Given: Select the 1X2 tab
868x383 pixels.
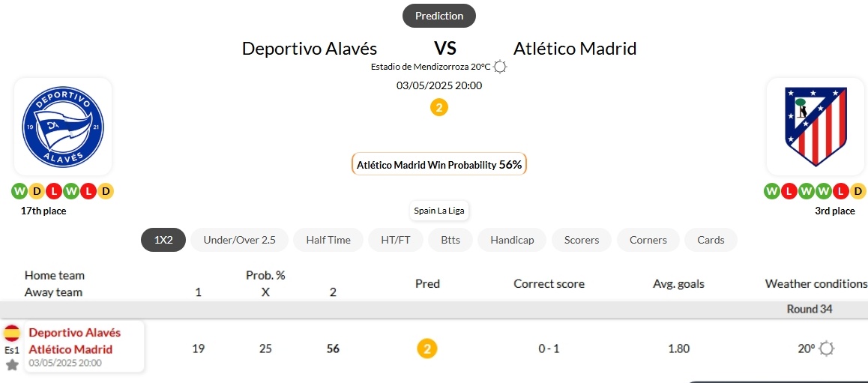Looking at the screenshot, I should [163, 240].
